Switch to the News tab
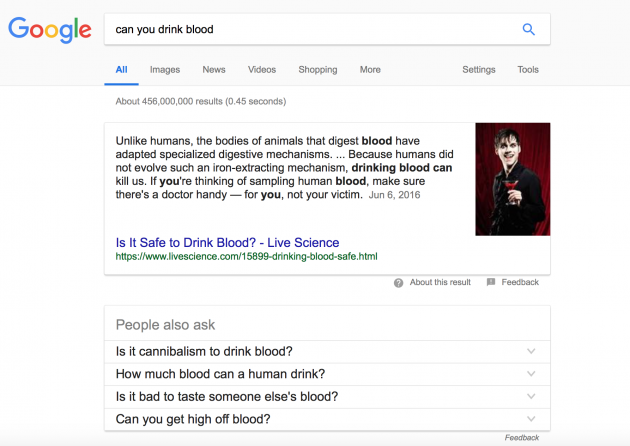 (x=214, y=70)
